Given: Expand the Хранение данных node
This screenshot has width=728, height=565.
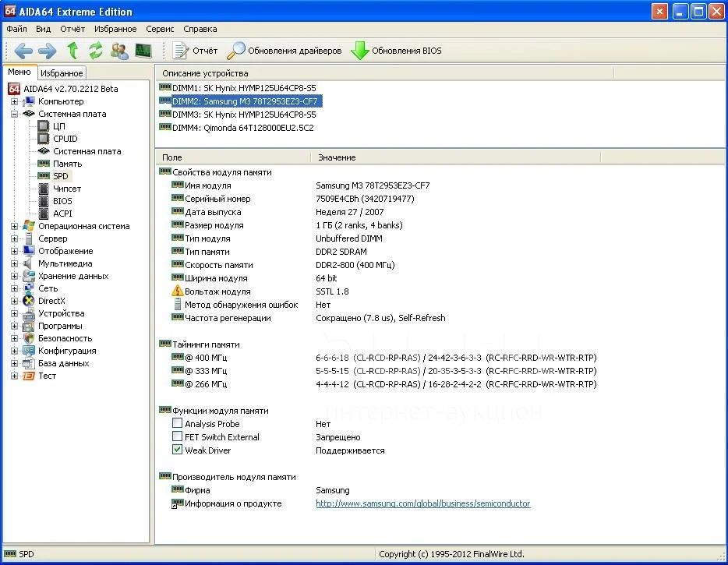Looking at the screenshot, I should [x=14, y=276].
